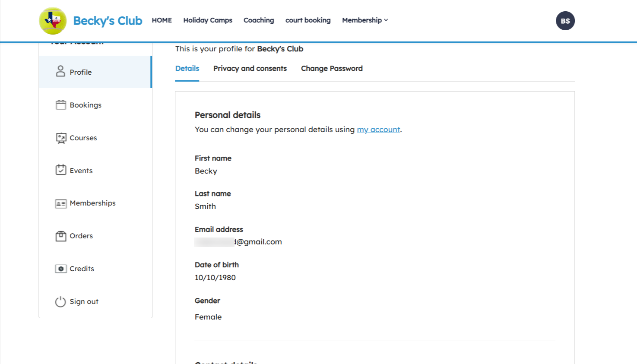The height and width of the screenshot is (364, 637).
Task: Expand the Membership dropdown menu
Action: tap(365, 20)
